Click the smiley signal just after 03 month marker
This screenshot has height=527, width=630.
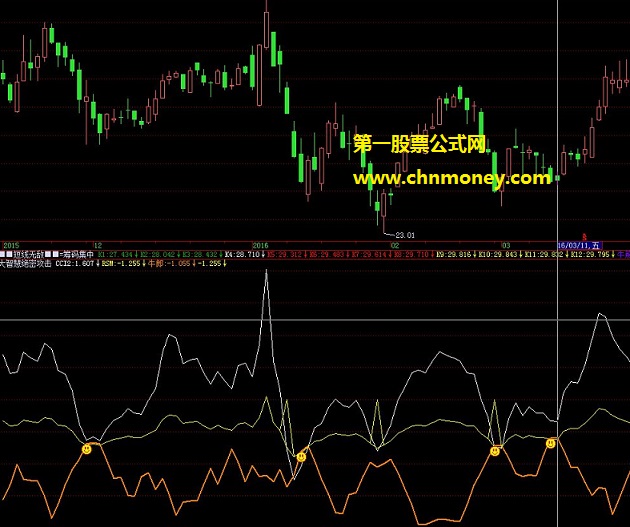495,451
